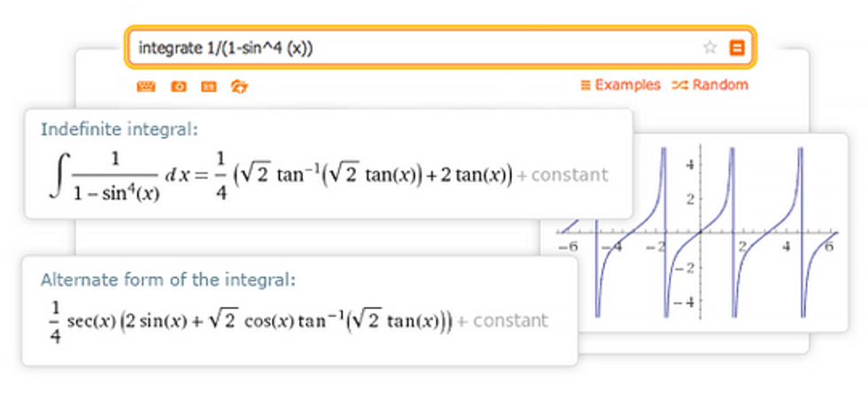The width and height of the screenshot is (868, 400).
Task: Open the Examples link
Action: [620, 85]
